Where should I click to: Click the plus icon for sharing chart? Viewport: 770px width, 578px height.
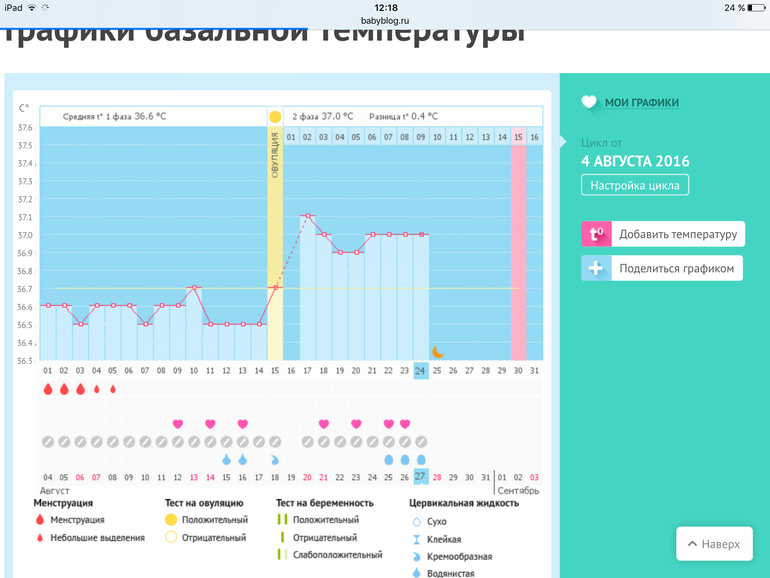click(596, 268)
